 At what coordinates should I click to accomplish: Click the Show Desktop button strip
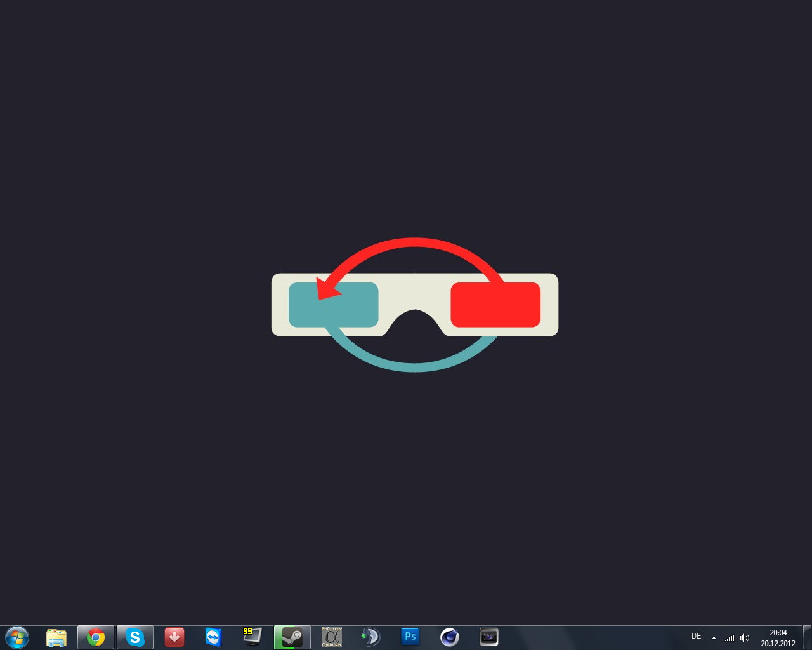(x=807, y=637)
